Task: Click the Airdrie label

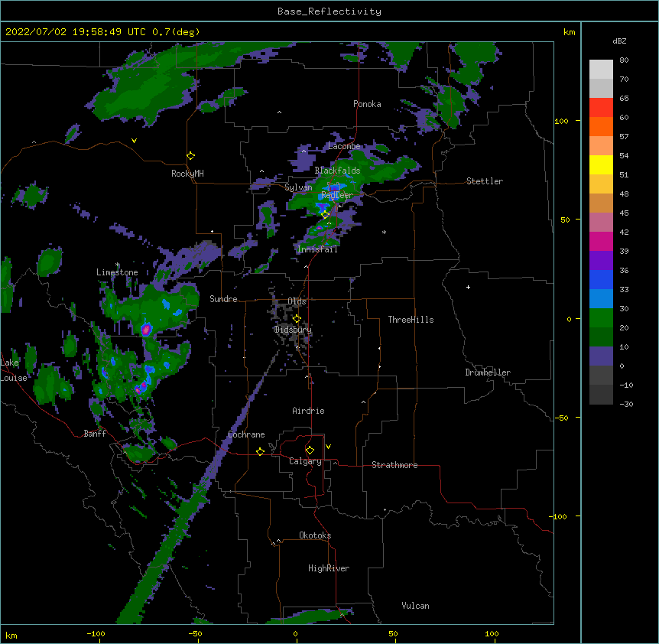Action: (308, 411)
